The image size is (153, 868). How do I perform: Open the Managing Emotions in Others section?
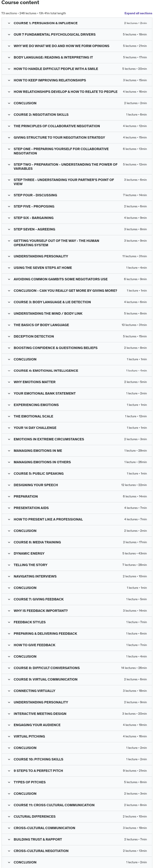pyautogui.click(x=77, y=462)
